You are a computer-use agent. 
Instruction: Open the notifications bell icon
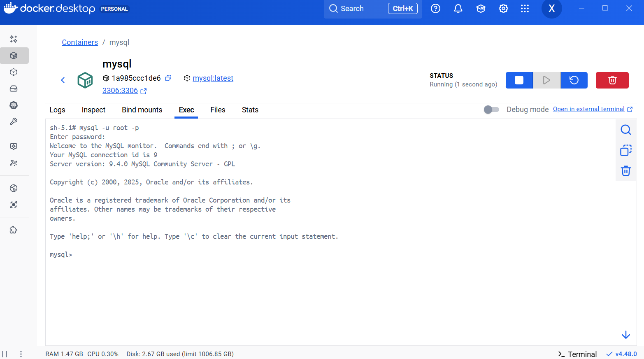458,9
